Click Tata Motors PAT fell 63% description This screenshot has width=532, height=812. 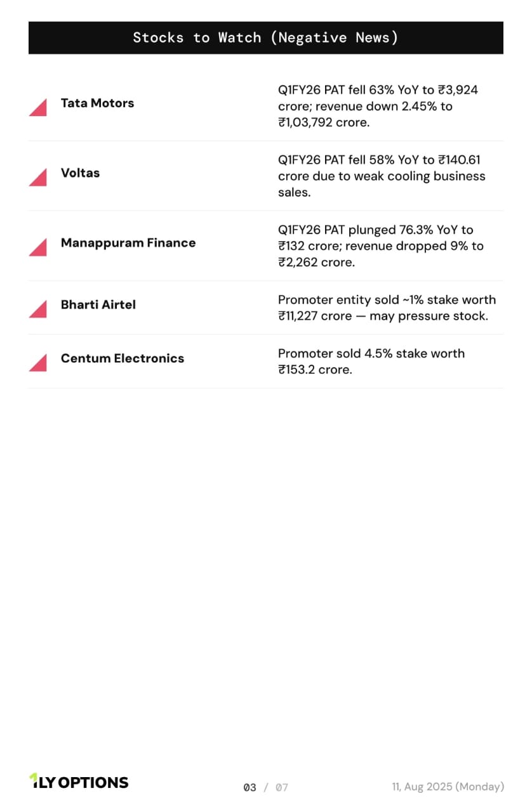[378, 106]
